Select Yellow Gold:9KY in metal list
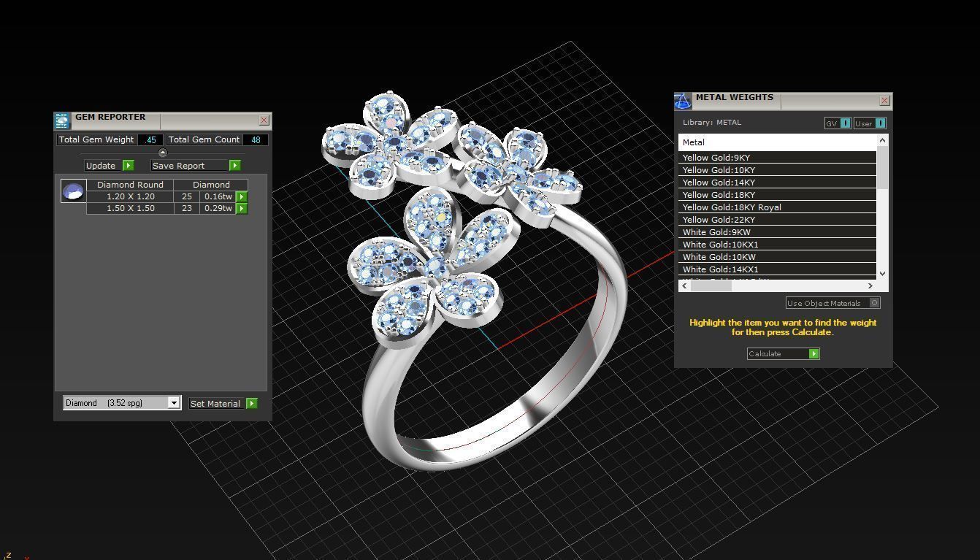980x560 pixels. point(777,158)
